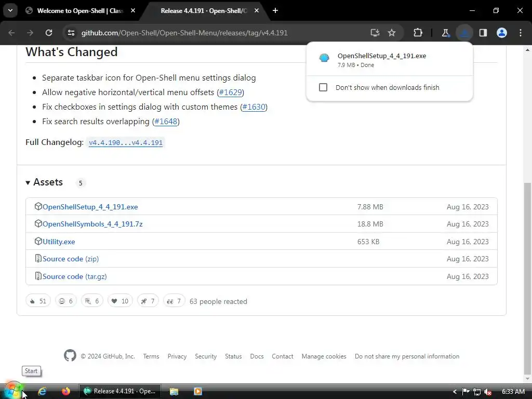This screenshot has width=532, height=399.
Task: Open Contact footer link
Action: pyautogui.click(x=282, y=356)
